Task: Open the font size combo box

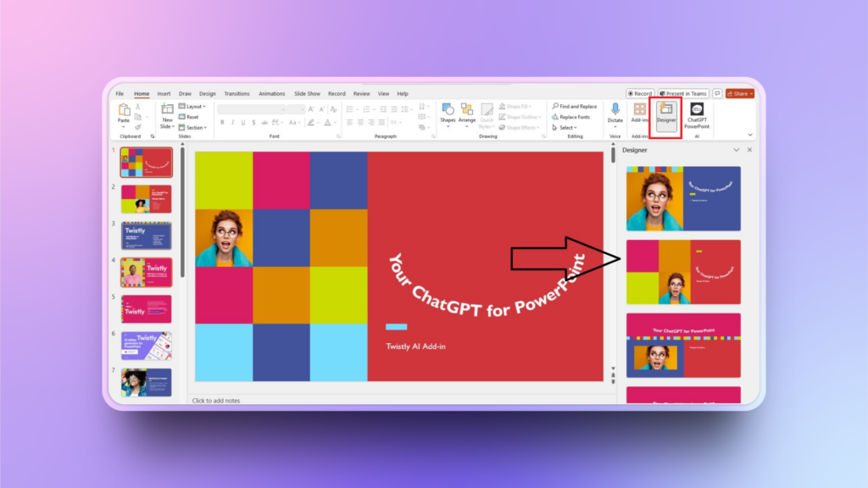Action: 296,109
